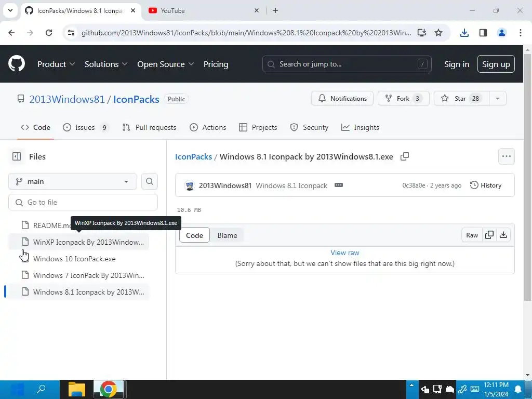Click the Raw button

(472, 235)
